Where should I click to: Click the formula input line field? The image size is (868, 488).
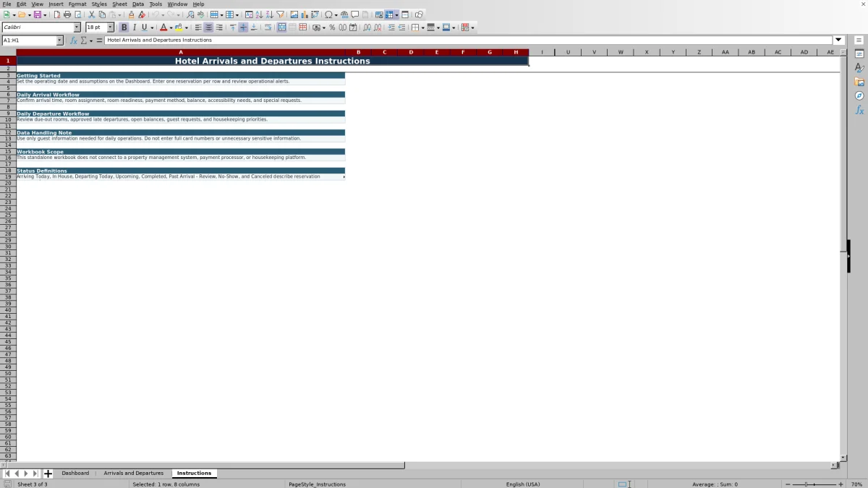click(x=469, y=40)
